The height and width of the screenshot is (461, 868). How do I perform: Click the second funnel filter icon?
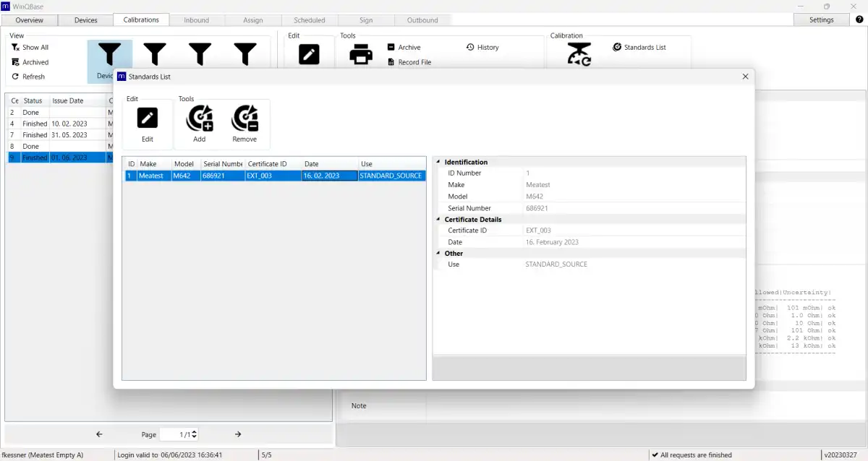[x=155, y=54]
